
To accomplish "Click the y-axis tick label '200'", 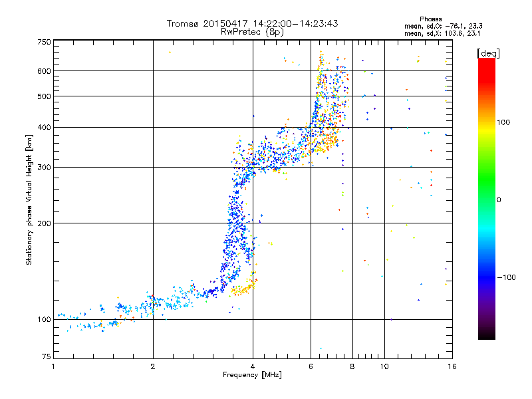I will point(44,223).
